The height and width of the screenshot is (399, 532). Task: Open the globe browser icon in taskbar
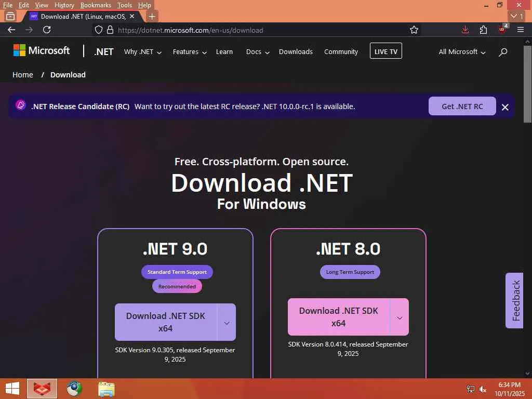click(x=74, y=389)
